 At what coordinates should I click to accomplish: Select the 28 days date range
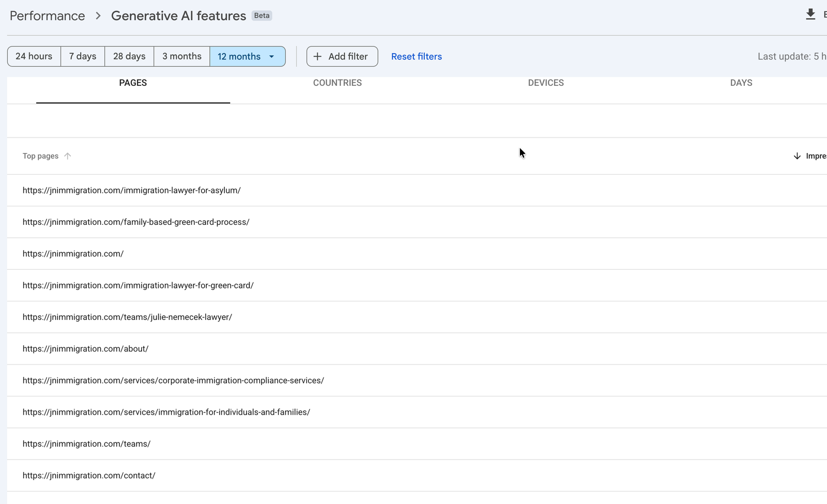click(129, 56)
